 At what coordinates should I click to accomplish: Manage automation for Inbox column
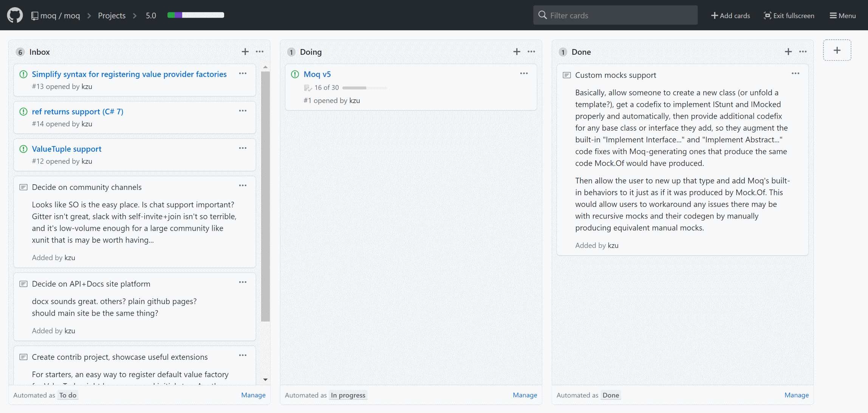tap(253, 395)
